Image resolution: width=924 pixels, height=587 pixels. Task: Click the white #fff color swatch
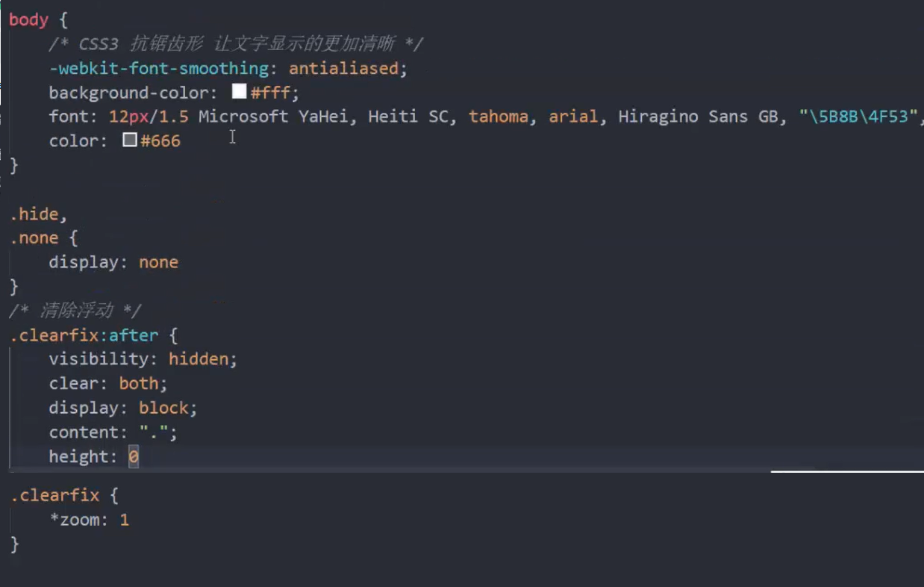(239, 92)
